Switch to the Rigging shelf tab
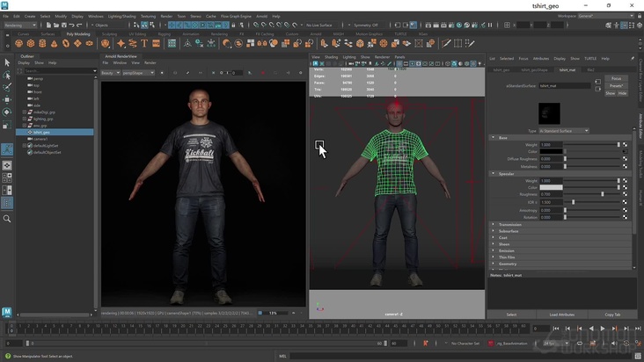 [164, 34]
